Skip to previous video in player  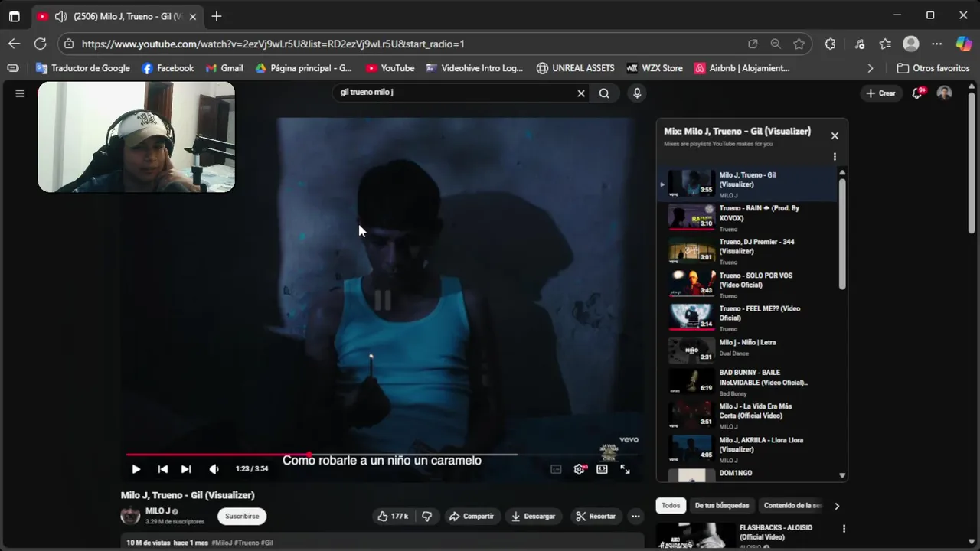(163, 469)
